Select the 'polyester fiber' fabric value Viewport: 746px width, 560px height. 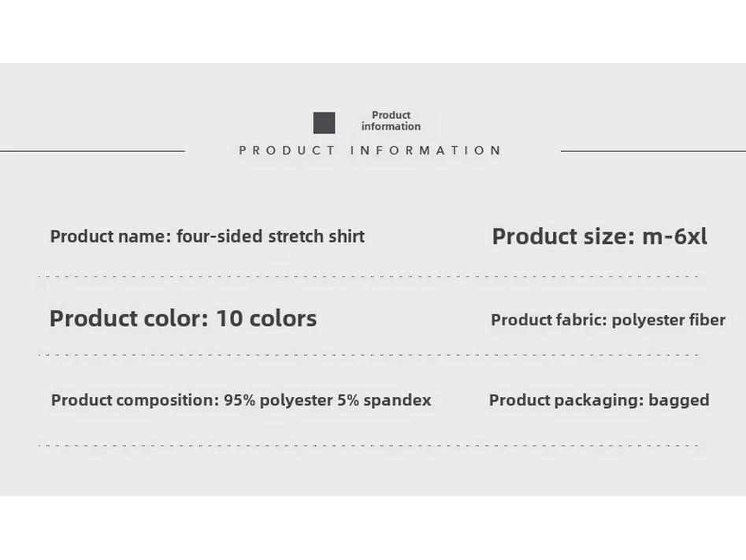669,320
